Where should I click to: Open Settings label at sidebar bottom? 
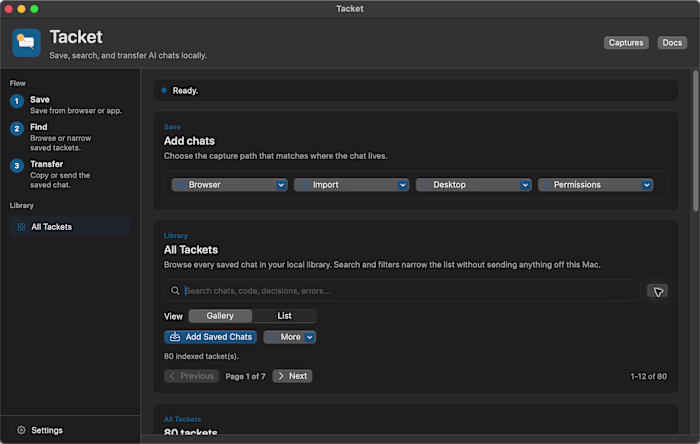(47, 431)
